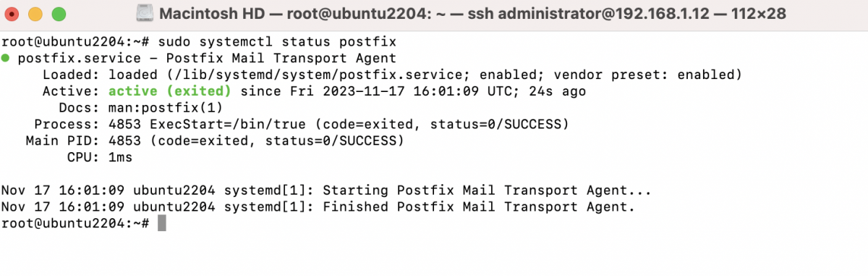Image resolution: width=868 pixels, height=276 pixels.
Task: Click the window title text
Action: point(472,13)
